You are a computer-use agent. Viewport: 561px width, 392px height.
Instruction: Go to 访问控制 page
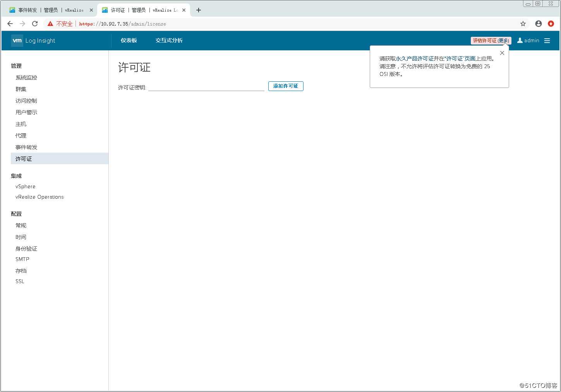pos(26,101)
